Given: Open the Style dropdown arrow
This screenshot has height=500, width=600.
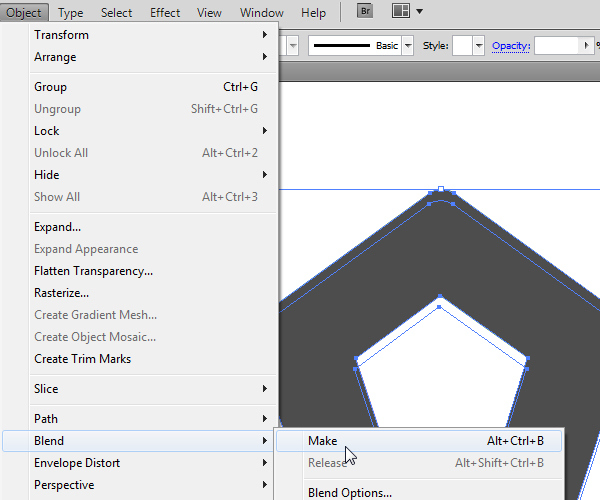Looking at the screenshot, I should click(x=479, y=46).
